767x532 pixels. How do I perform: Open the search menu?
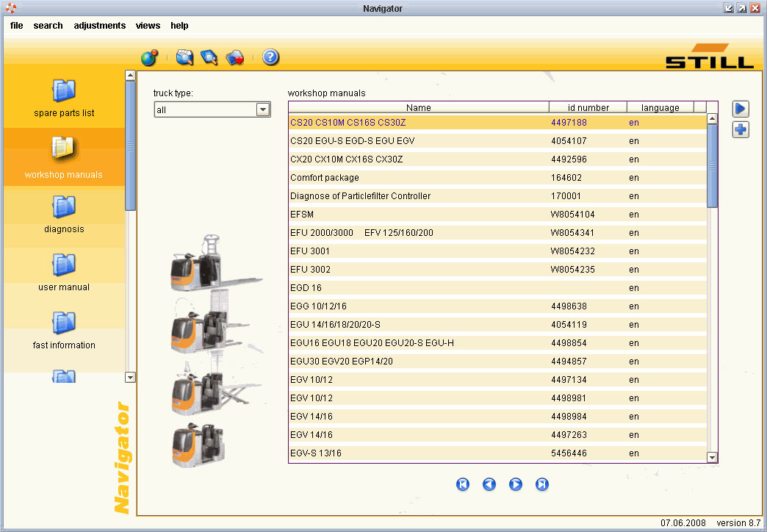(48, 26)
